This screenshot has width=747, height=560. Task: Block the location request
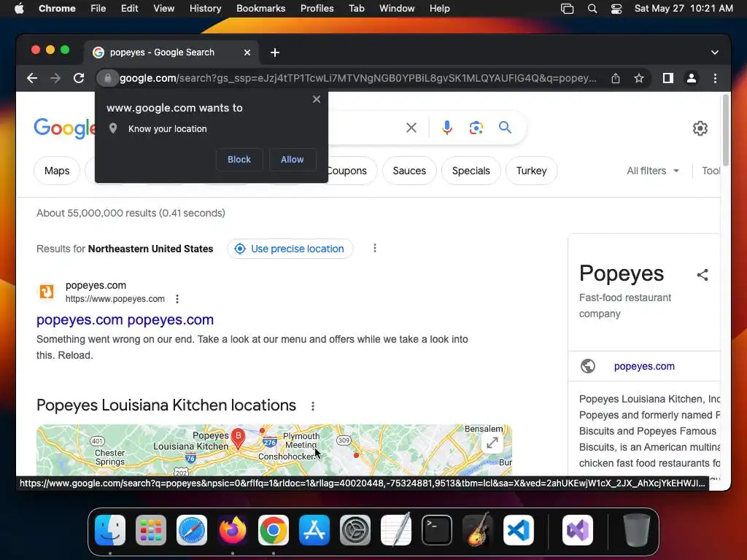click(x=239, y=160)
